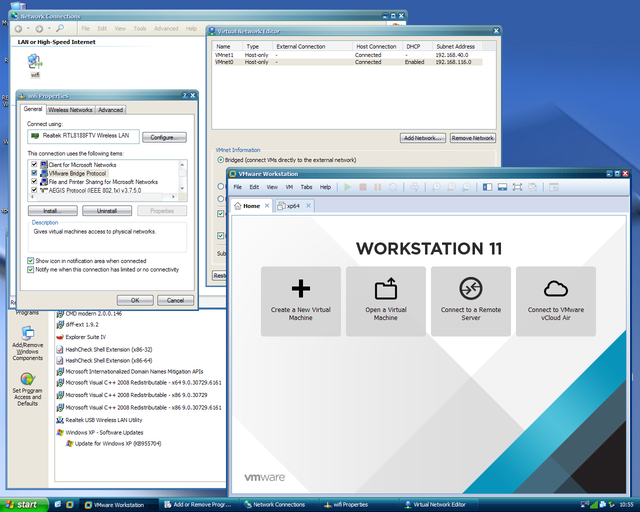Open the Back button history dropdown arrow
The image size is (640, 512).
pyautogui.click(x=28, y=29)
